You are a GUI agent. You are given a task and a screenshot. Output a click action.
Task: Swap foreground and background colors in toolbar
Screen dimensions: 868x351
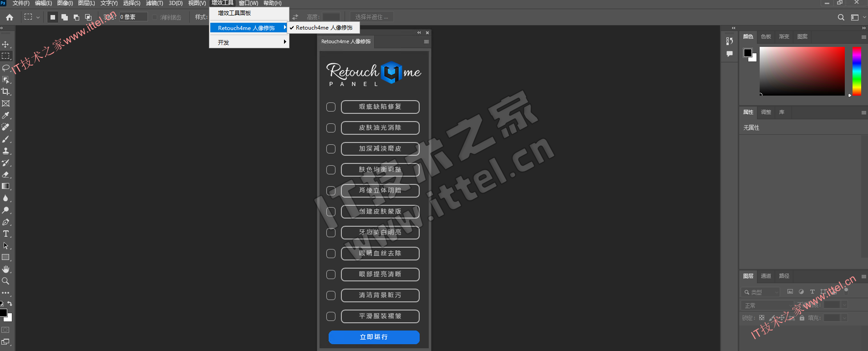pos(10,303)
